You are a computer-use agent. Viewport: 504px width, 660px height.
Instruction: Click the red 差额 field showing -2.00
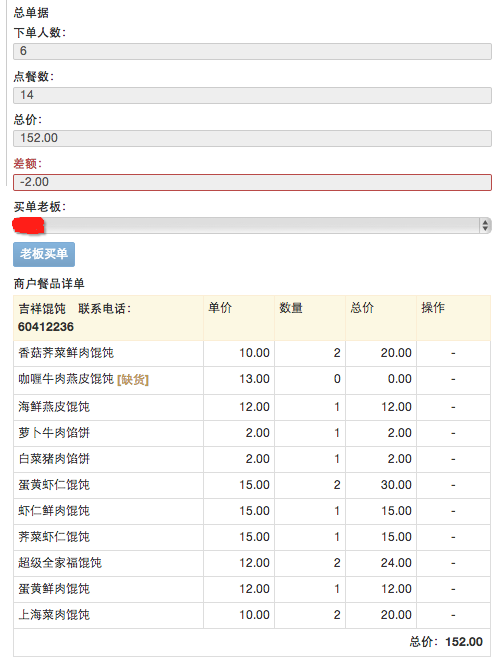point(252,182)
